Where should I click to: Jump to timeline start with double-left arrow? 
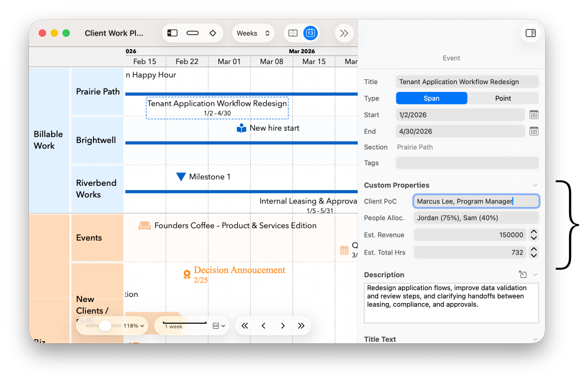[x=244, y=325]
